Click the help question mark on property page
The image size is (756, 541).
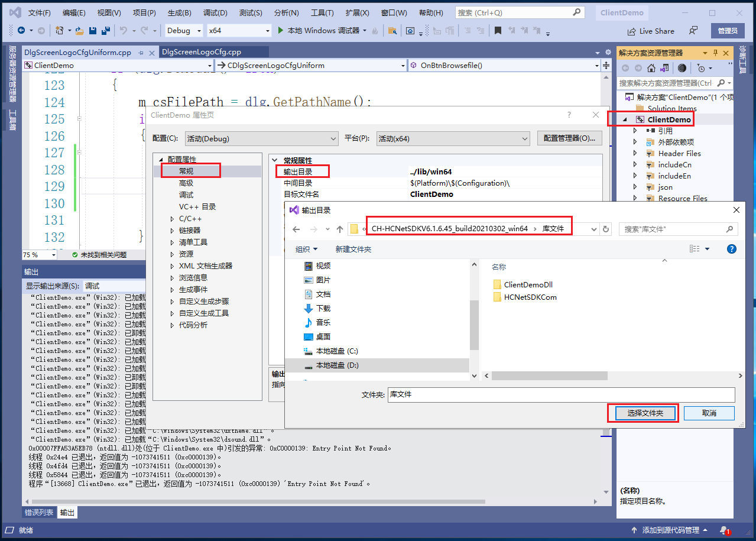569,115
